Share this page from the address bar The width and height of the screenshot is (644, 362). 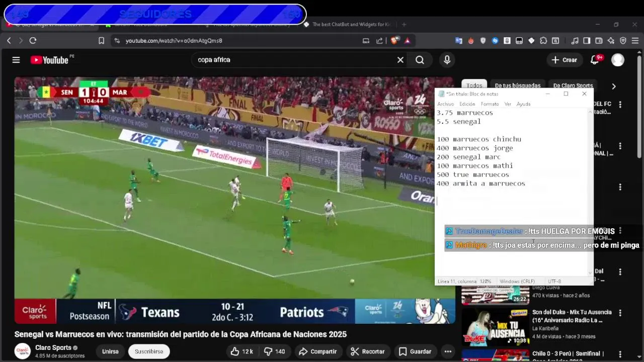(379, 41)
